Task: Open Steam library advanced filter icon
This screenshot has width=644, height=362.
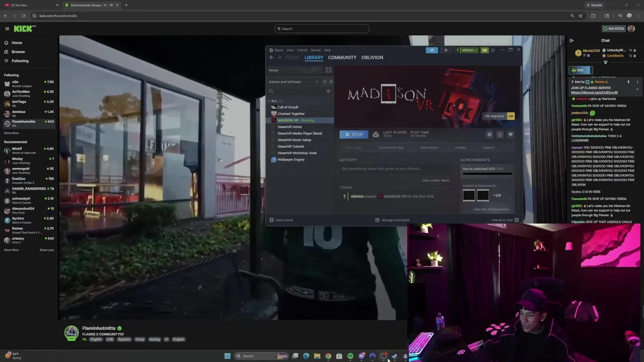Action: (x=328, y=91)
